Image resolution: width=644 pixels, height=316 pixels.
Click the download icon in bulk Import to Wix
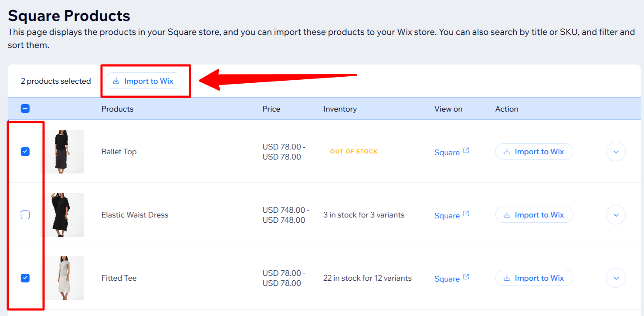[116, 81]
